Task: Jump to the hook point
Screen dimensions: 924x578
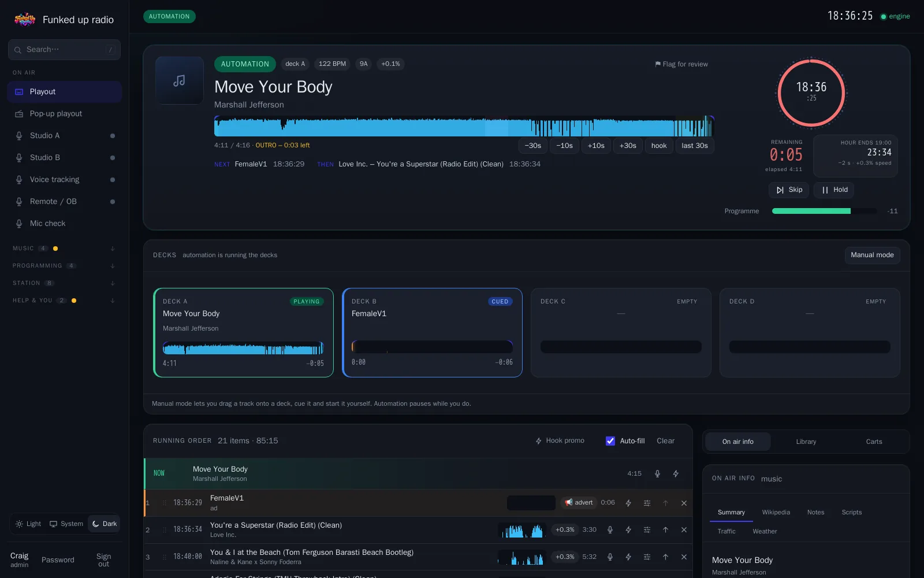Action: pos(659,146)
